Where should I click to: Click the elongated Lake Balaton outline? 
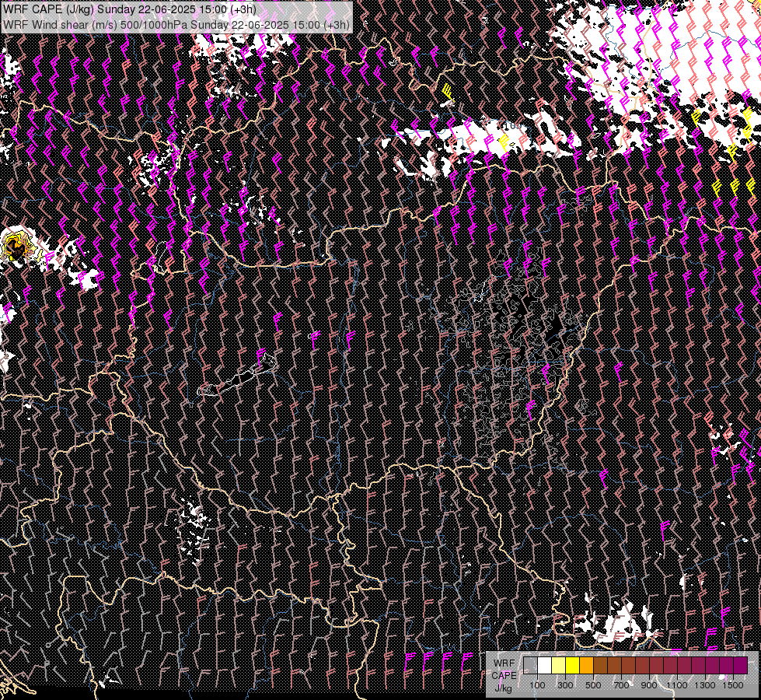click(237, 376)
